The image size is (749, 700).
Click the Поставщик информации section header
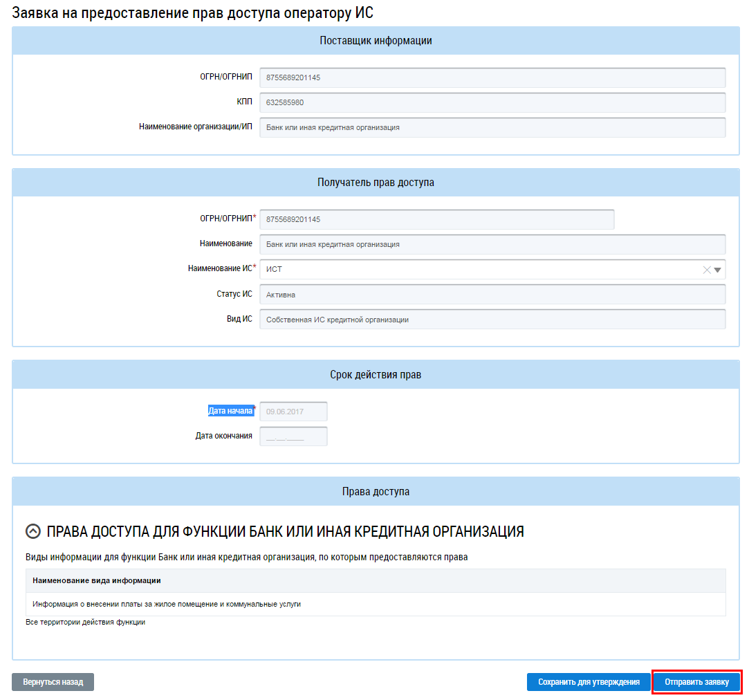pyautogui.click(x=376, y=41)
